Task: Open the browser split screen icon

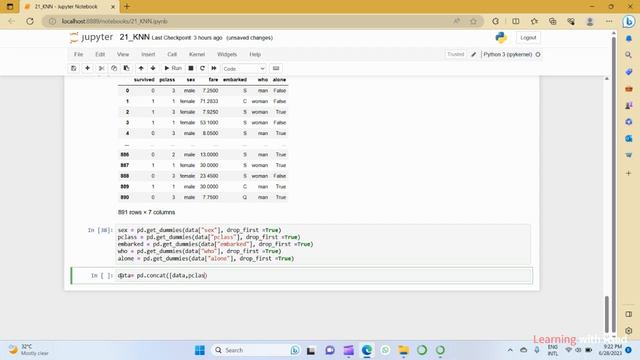Action: tap(516, 21)
